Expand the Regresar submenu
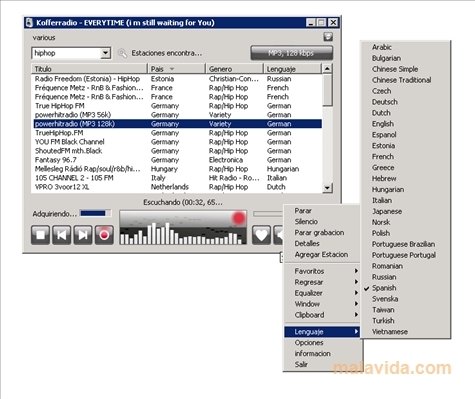This screenshot has width=475, height=399. click(322, 282)
